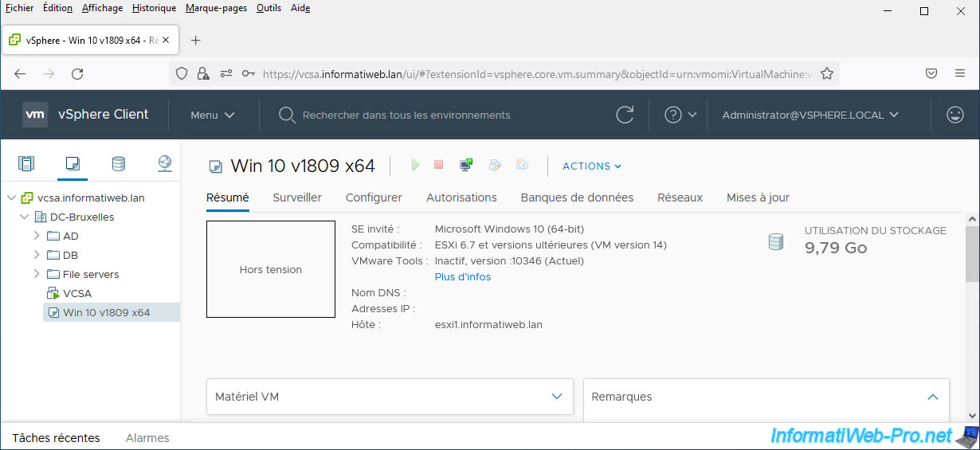
Task: Power on the Win 10 VM
Action: point(414,165)
